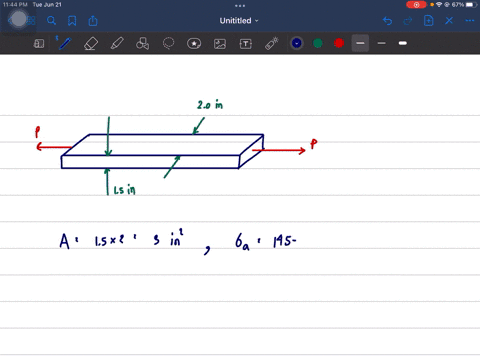This screenshot has width=480, height=360.
Task: Open the share/export icon
Action: [93, 21]
